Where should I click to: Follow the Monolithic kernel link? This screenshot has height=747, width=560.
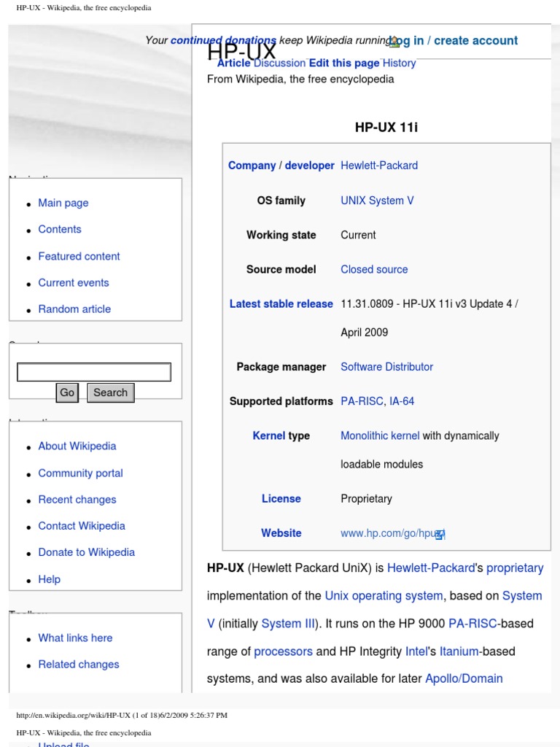pyautogui.click(x=380, y=436)
